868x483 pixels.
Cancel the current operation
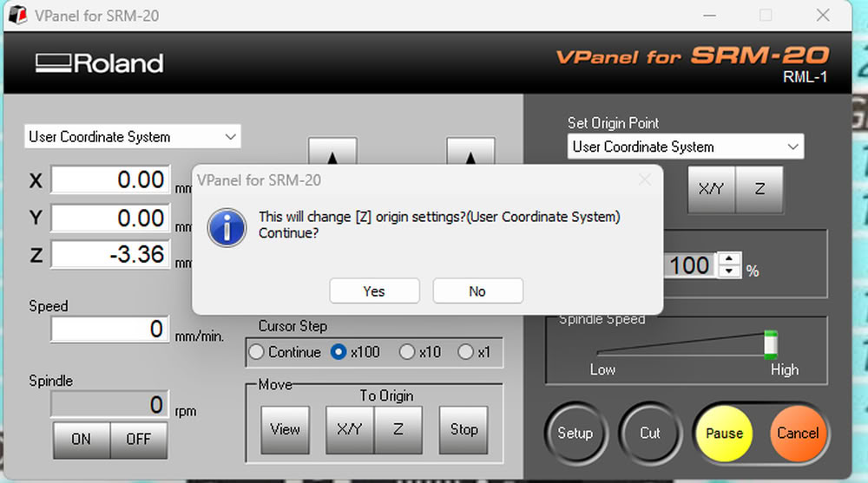point(798,434)
